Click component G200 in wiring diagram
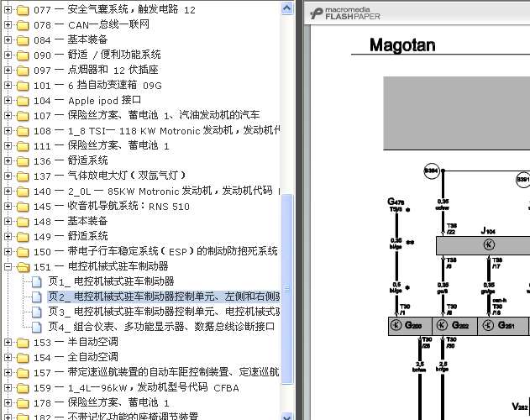 coord(410,326)
